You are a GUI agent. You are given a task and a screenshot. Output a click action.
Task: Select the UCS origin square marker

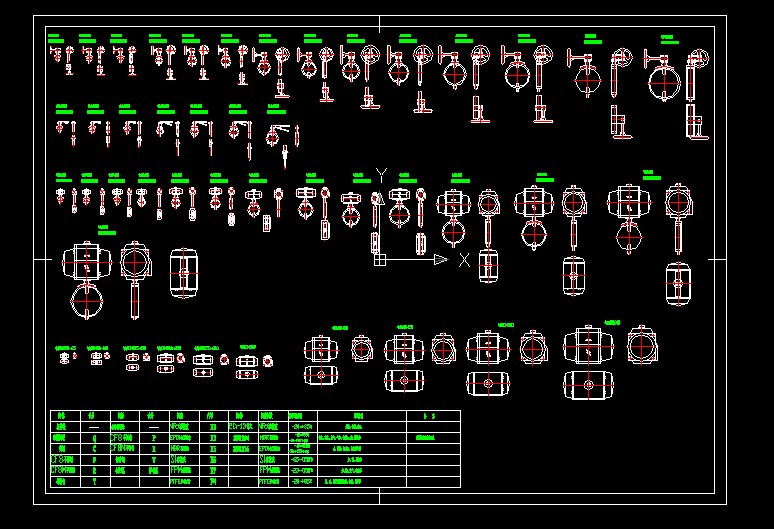coord(380,260)
